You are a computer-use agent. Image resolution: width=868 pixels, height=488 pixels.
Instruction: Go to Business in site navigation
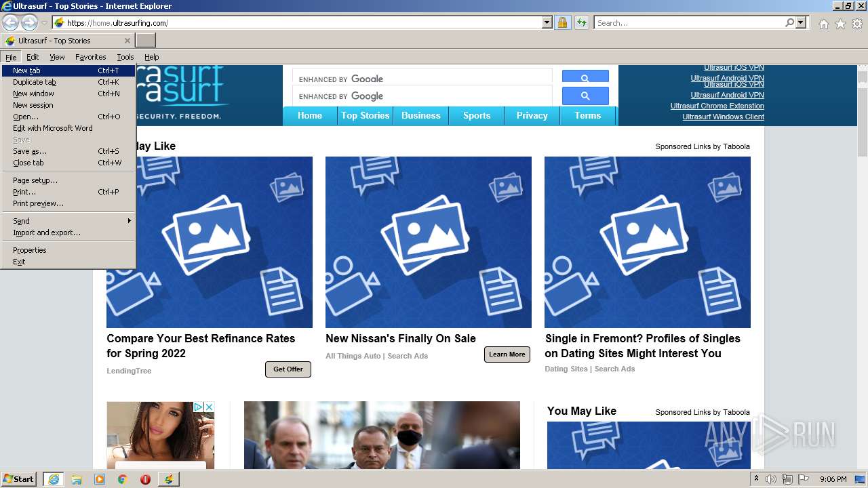[x=421, y=116]
